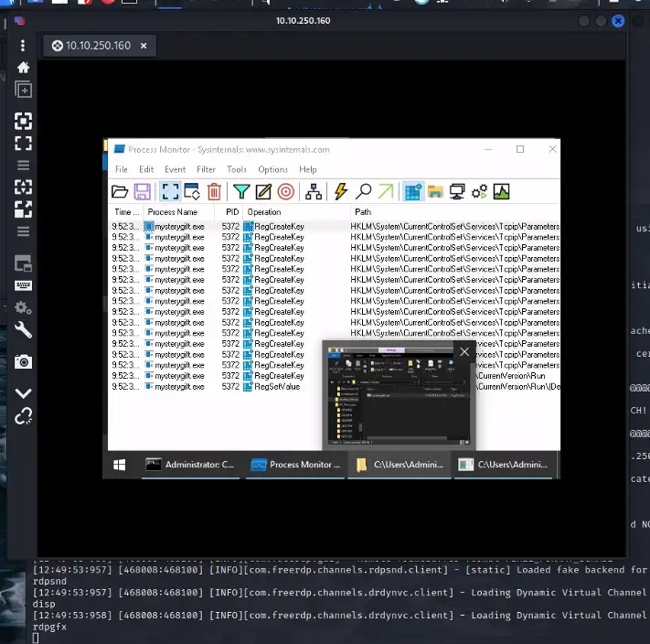Click the lightning bolt Event Properties icon
The image size is (650, 644).
coord(341,191)
